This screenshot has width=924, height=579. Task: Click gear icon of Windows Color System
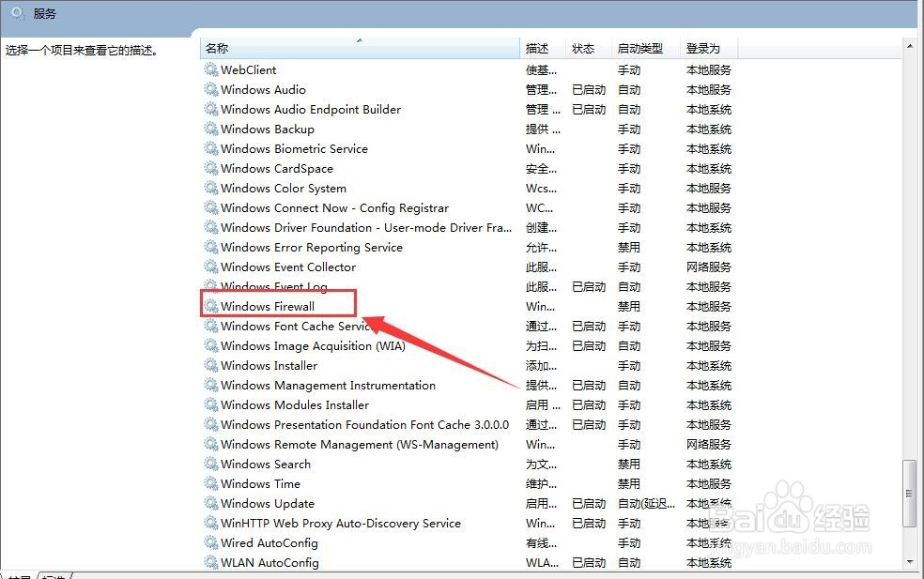(x=211, y=188)
